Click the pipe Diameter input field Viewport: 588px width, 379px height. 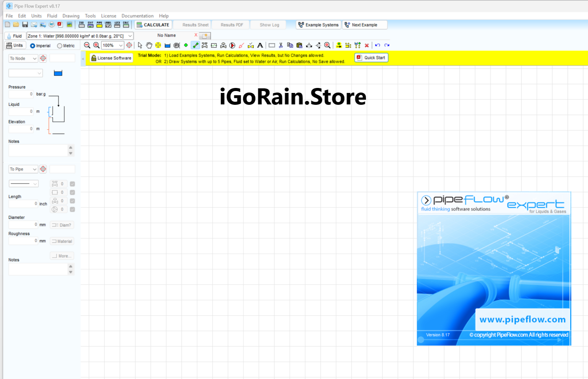point(23,224)
